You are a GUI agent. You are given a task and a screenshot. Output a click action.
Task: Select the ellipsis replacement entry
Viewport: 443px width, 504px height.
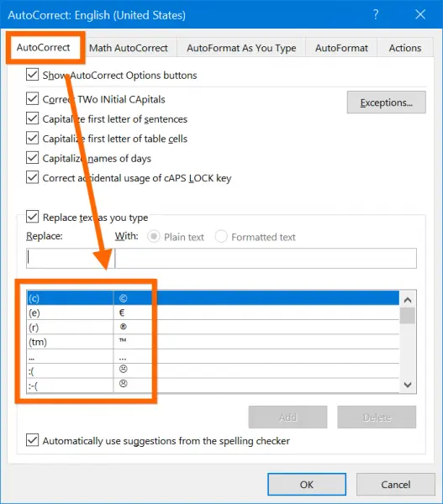[x=213, y=356]
